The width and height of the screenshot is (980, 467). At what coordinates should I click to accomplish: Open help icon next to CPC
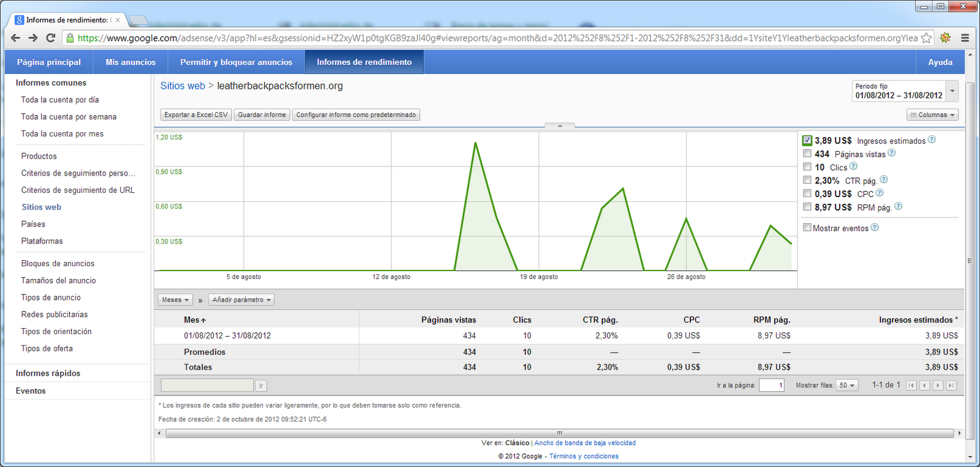(x=880, y=193)
